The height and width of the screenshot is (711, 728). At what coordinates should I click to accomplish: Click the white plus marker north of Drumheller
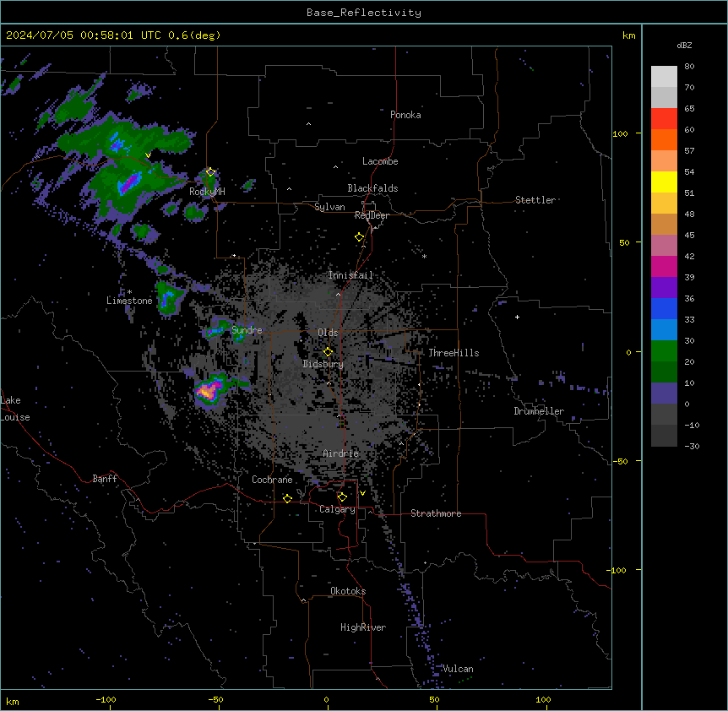[x=517, y=317]
